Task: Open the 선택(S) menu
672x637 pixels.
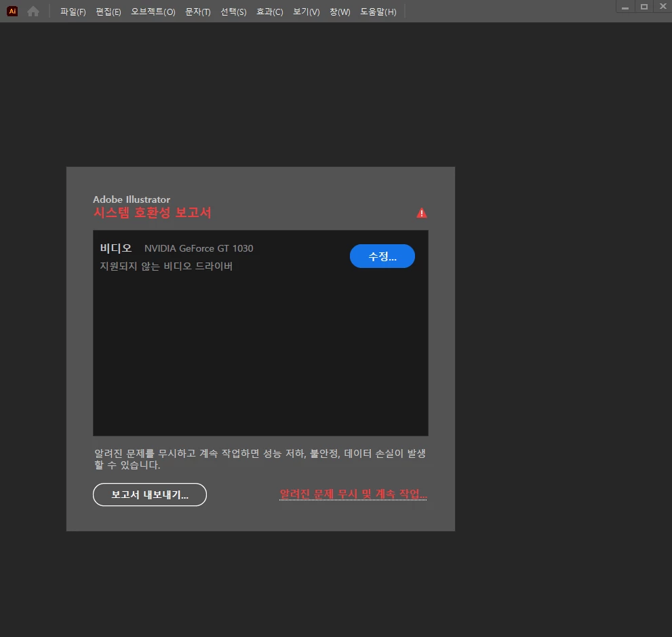Action: (233, 12)
